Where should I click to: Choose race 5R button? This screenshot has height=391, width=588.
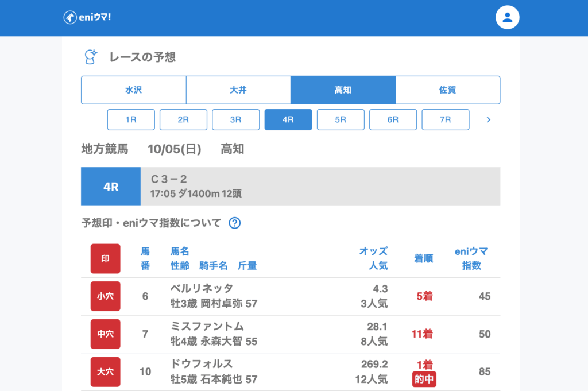pyautogui.click(x=341, y=119)
